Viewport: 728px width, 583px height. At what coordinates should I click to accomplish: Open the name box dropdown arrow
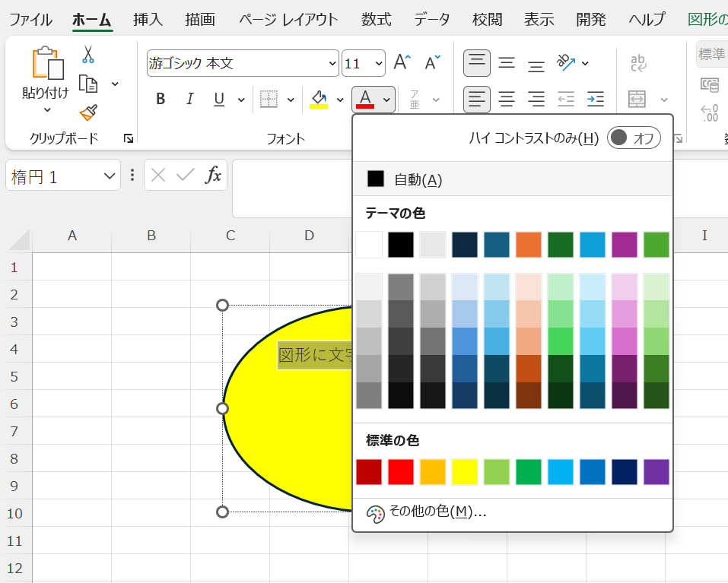[x=107, y=177]
